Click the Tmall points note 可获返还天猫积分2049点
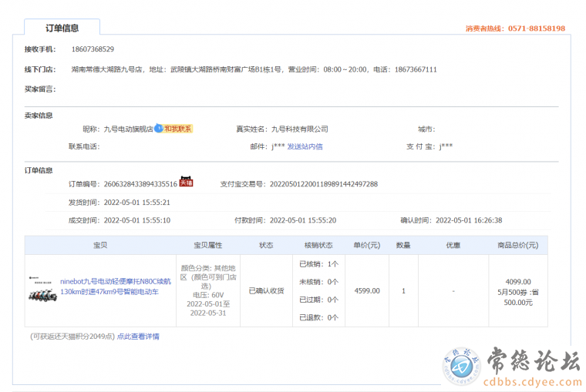The width and height of the screenshot is (586, 392). (72, 337)
